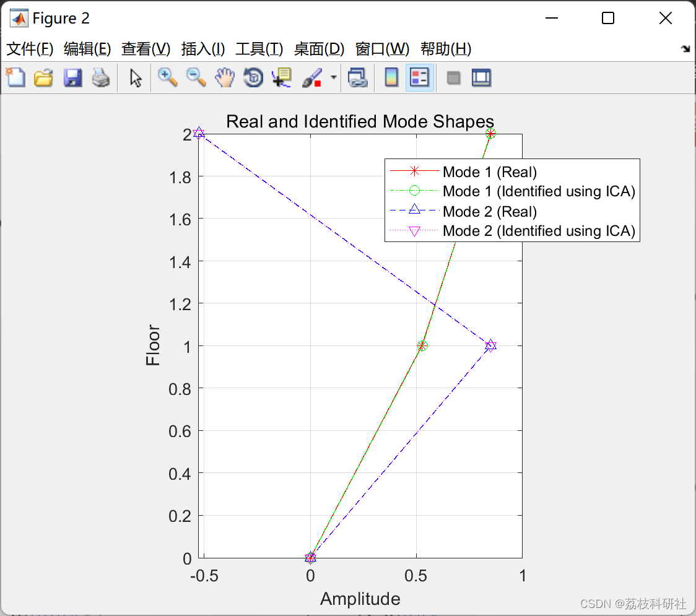Open the 文件(F) menu
The width and height of the screenshot is (696, 616).
[x=30, y=49]
